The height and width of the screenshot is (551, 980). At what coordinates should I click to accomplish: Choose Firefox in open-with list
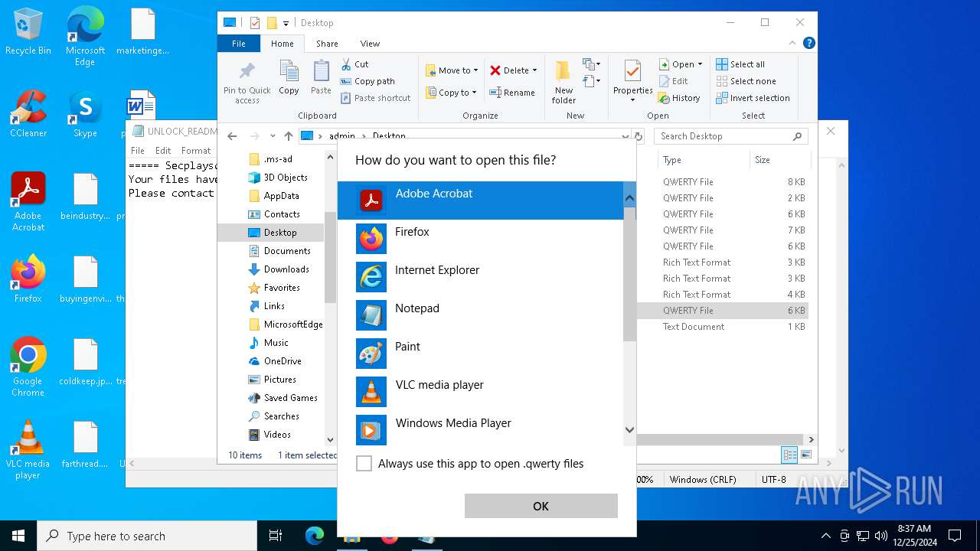481,239
